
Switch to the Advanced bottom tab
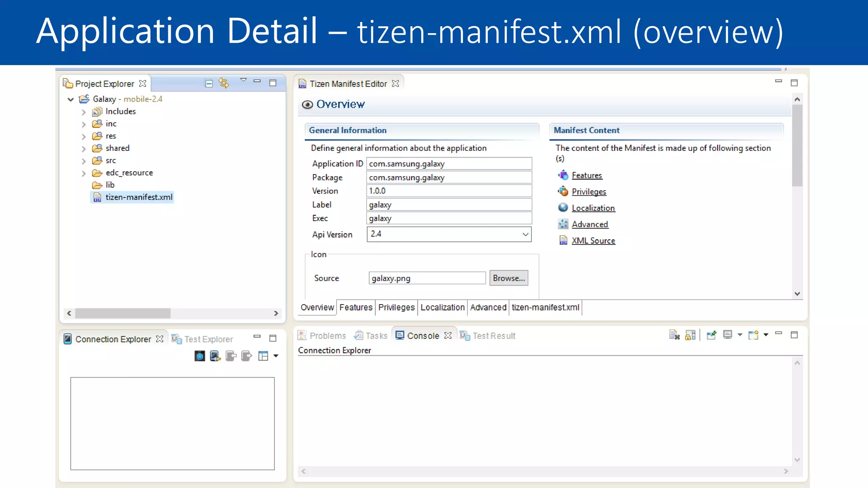(488, 308)
